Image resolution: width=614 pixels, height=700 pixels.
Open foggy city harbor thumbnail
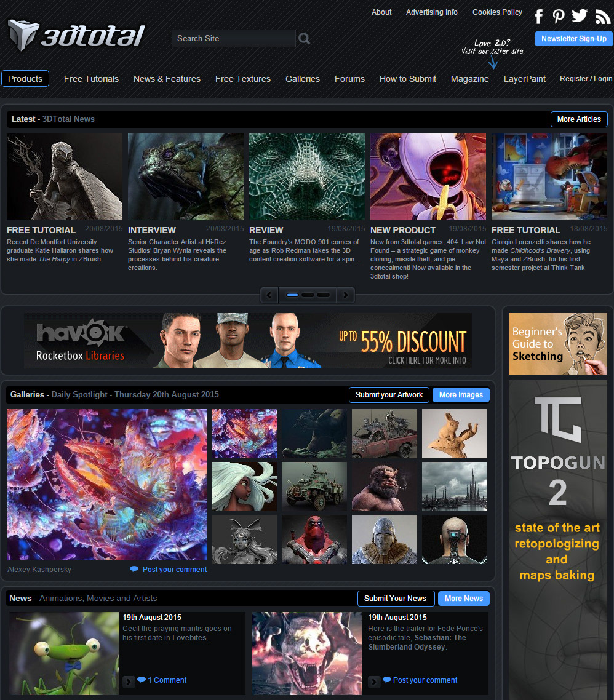point(455,487)
